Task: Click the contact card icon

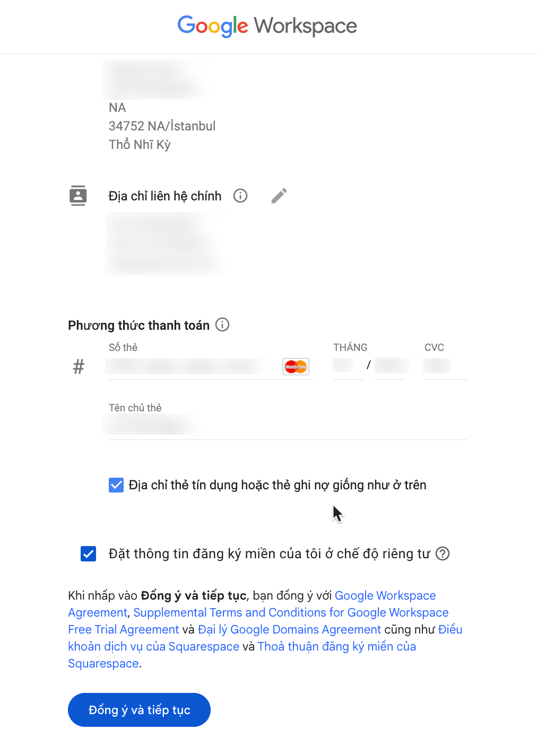Action: [x=78, y=196]
